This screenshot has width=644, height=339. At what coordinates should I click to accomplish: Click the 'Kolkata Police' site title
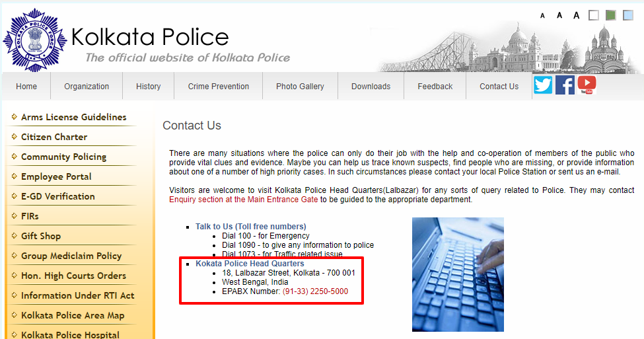pyautogui.click(x=150, y=37)
